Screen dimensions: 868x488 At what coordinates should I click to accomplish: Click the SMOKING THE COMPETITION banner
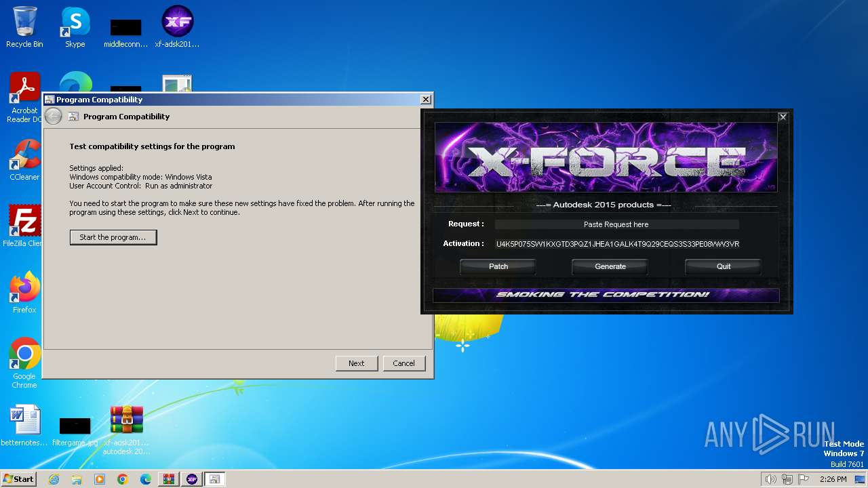(x=606, y=295)
